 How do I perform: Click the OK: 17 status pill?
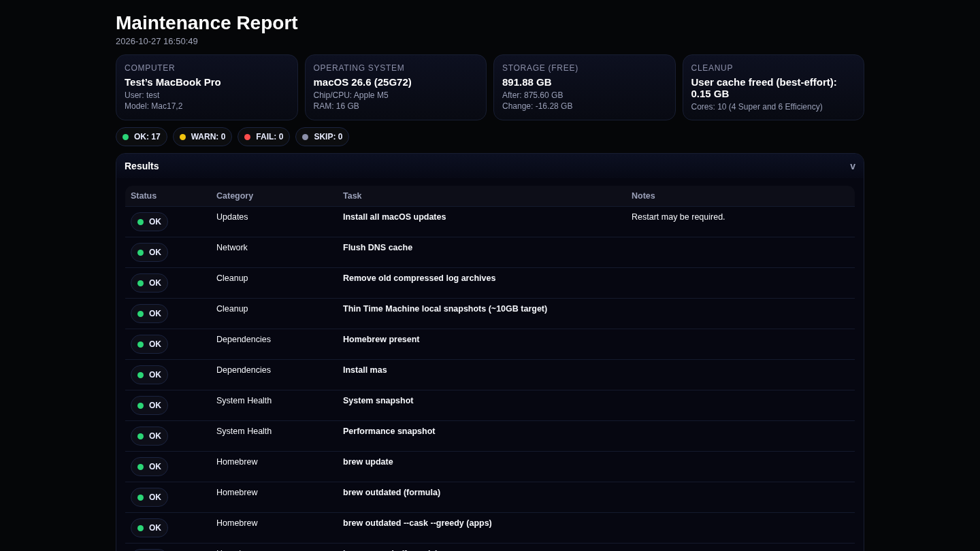click(142, 137)
